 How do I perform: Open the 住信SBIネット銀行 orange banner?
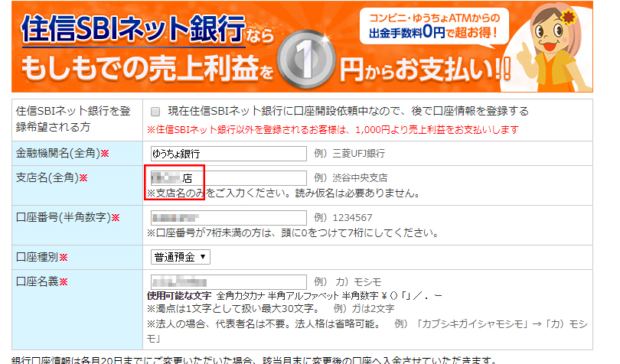click(302, 47)
